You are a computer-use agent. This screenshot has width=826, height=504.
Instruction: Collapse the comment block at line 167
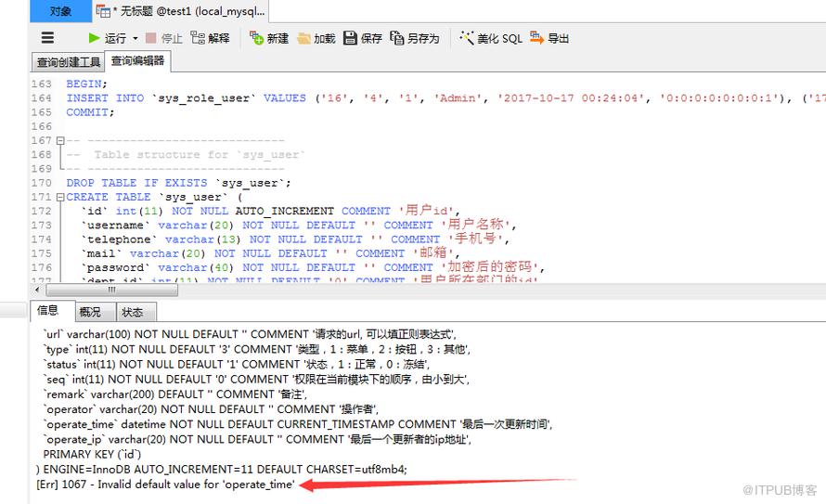point(60,140)
